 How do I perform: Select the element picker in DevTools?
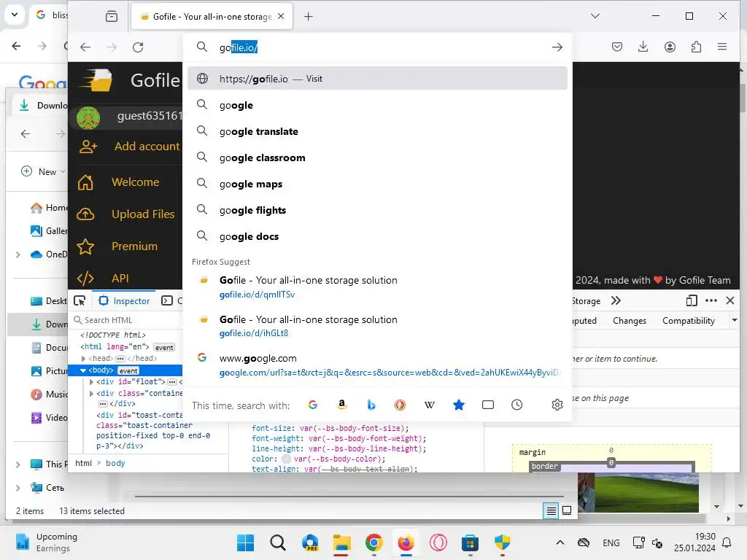point(80,300)
